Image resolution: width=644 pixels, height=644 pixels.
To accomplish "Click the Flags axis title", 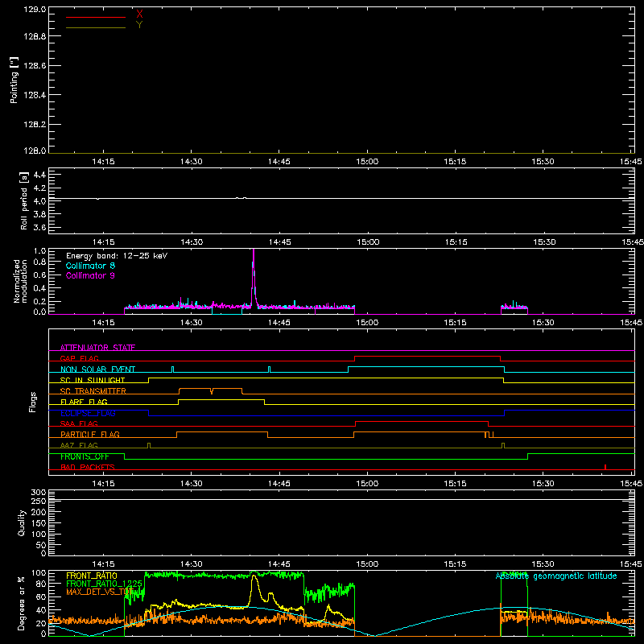I will pos(33,402).
